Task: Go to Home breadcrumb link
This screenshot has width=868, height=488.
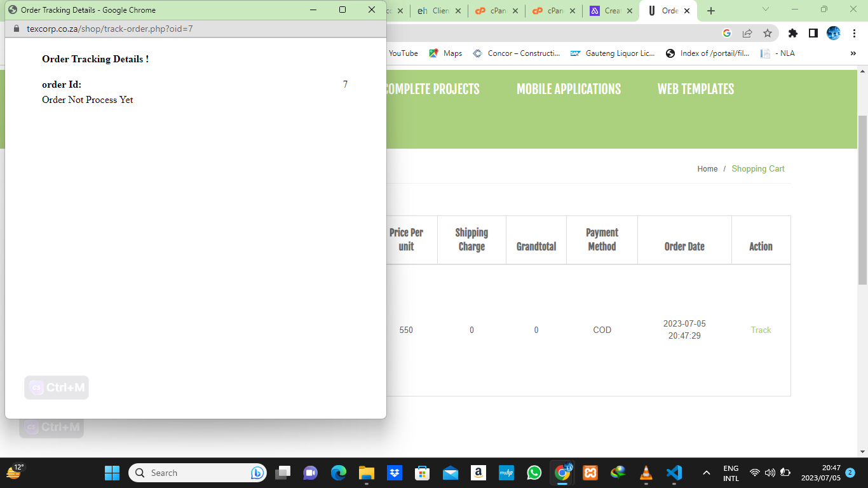Action: point(707,169)
